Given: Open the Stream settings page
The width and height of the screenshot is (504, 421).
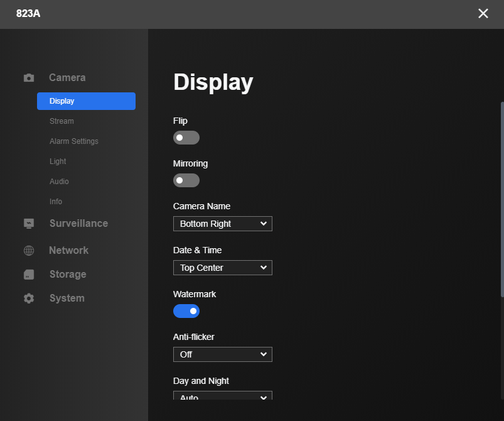Looking at the screenshot, I should point(62,121).
